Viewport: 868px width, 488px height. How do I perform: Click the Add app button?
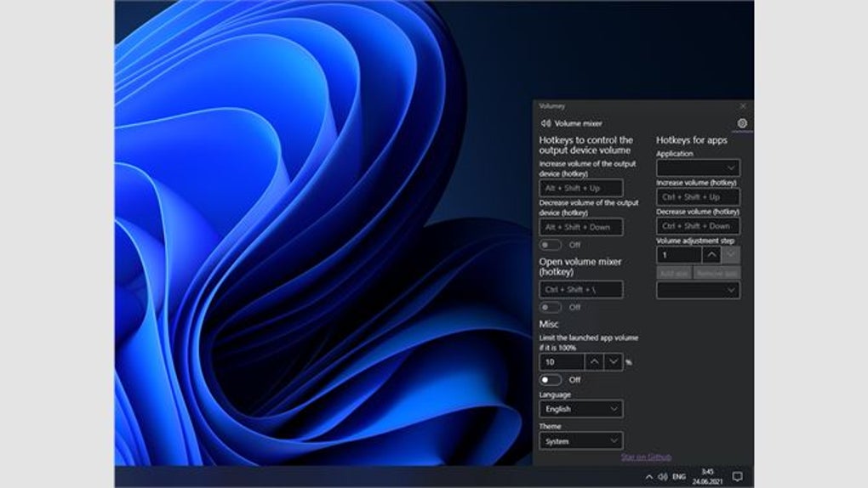pyautogui.click(x=674, y=273)
